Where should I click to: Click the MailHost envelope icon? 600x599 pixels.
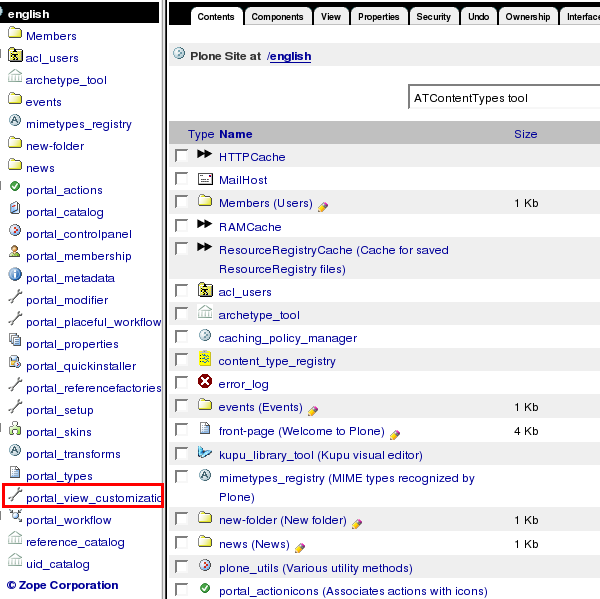pos(205,179)
